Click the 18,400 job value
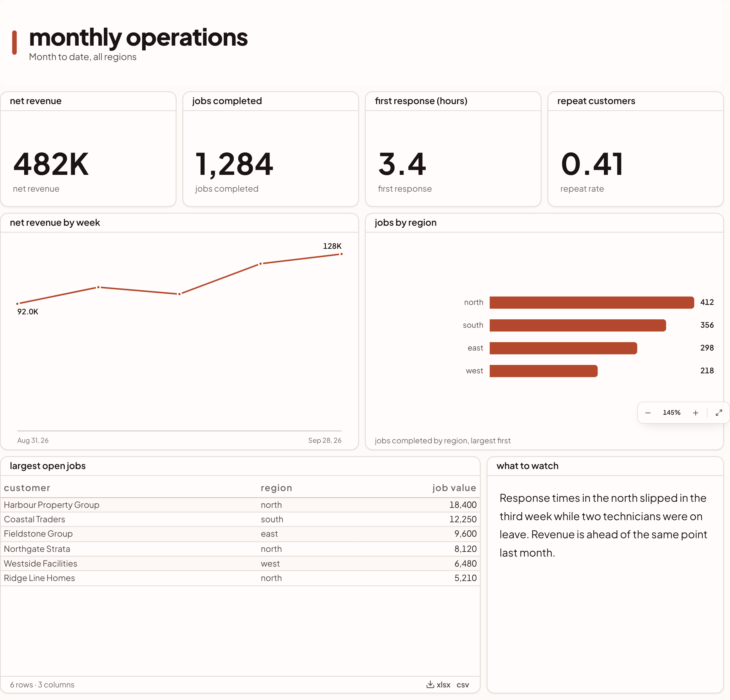 (x=463, y=505)
